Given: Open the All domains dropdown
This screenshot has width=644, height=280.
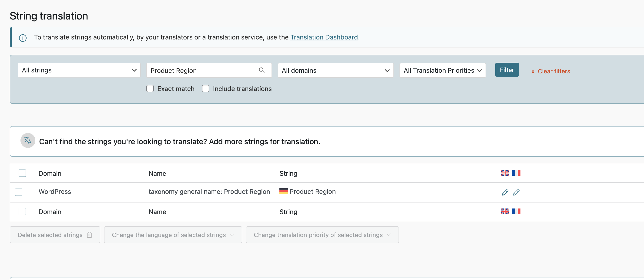Looking at the screenshot, I should (335, 70).
